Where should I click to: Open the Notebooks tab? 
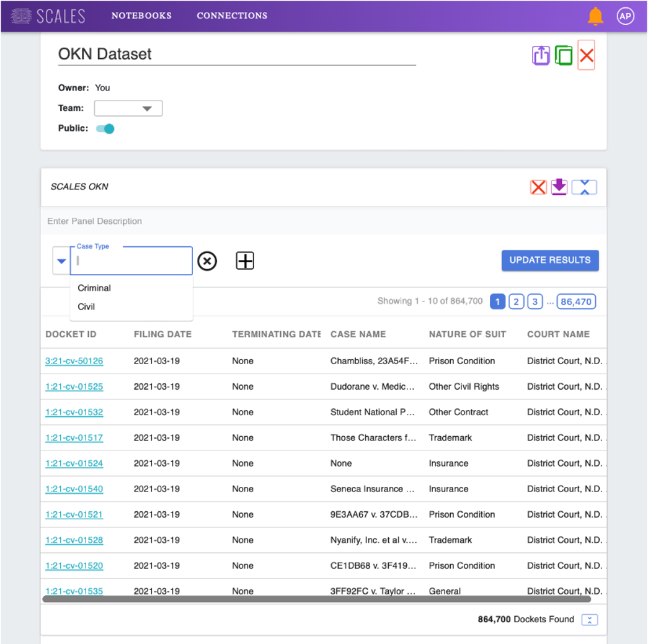coord(141,16)
